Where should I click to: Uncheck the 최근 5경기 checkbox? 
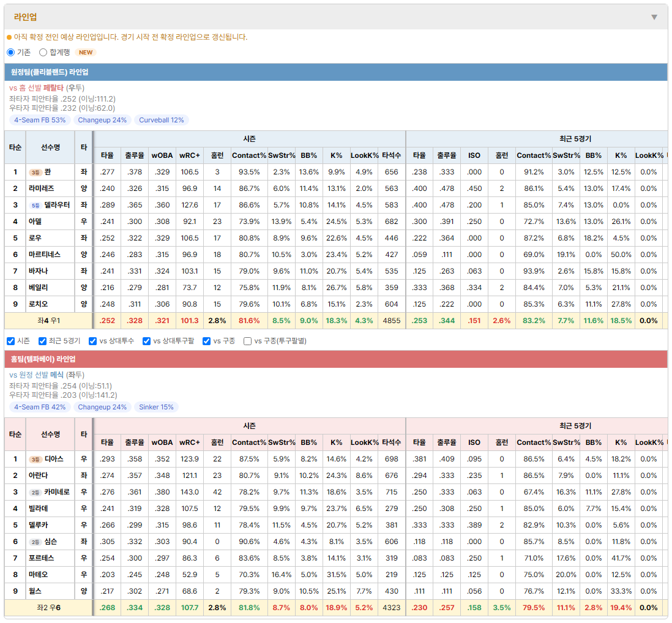(42, 341)
